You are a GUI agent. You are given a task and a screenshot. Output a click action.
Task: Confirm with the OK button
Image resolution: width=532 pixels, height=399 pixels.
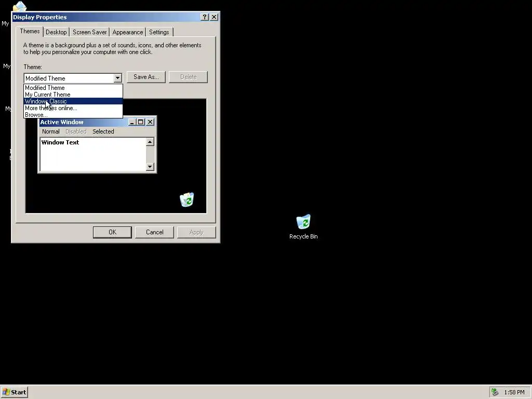pos(112,232)
